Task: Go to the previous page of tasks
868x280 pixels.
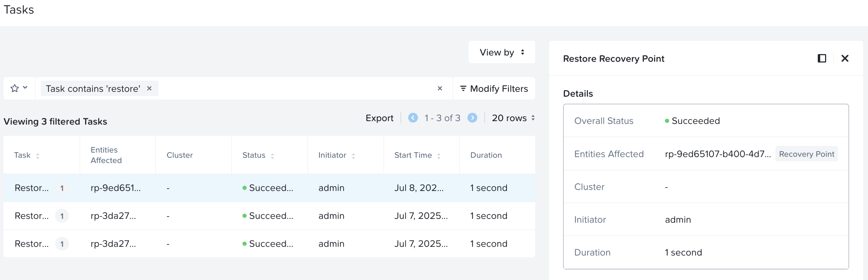Action: point(413,118)
